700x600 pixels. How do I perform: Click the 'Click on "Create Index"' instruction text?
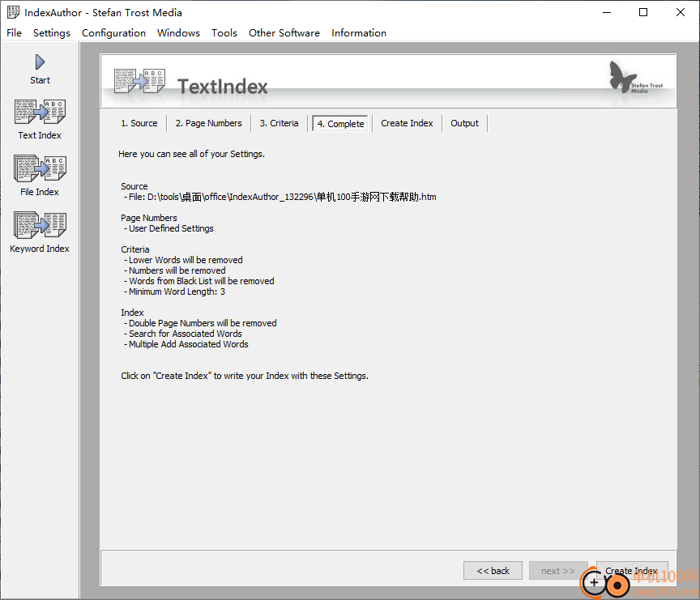click(x=245, y=376)
